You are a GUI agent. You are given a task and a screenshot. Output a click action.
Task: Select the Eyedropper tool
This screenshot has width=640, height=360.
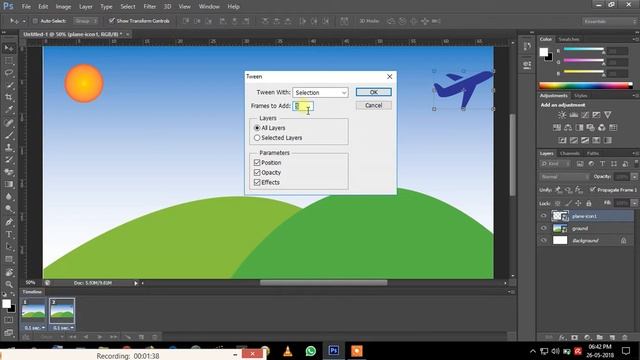click(9, 110)
